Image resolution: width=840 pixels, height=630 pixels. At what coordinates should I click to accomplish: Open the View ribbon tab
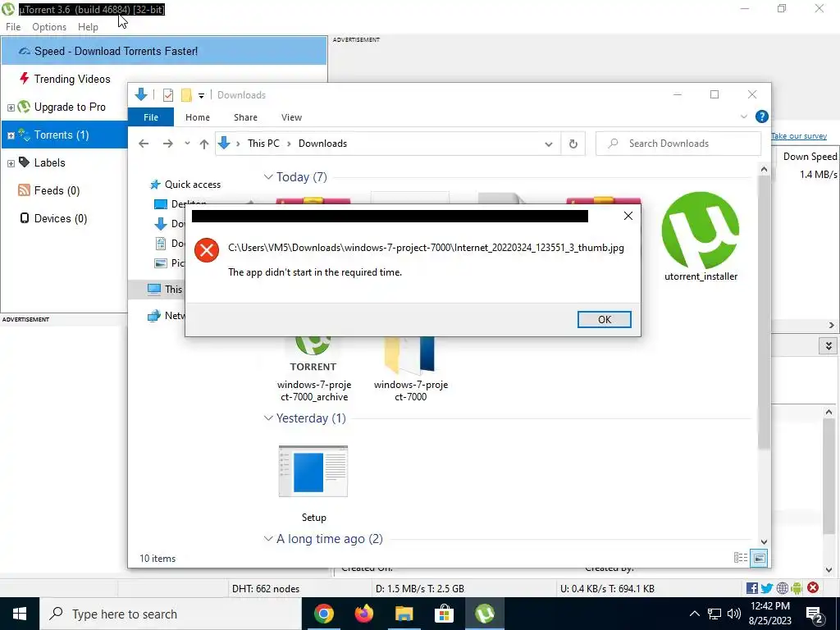[291, 117]
